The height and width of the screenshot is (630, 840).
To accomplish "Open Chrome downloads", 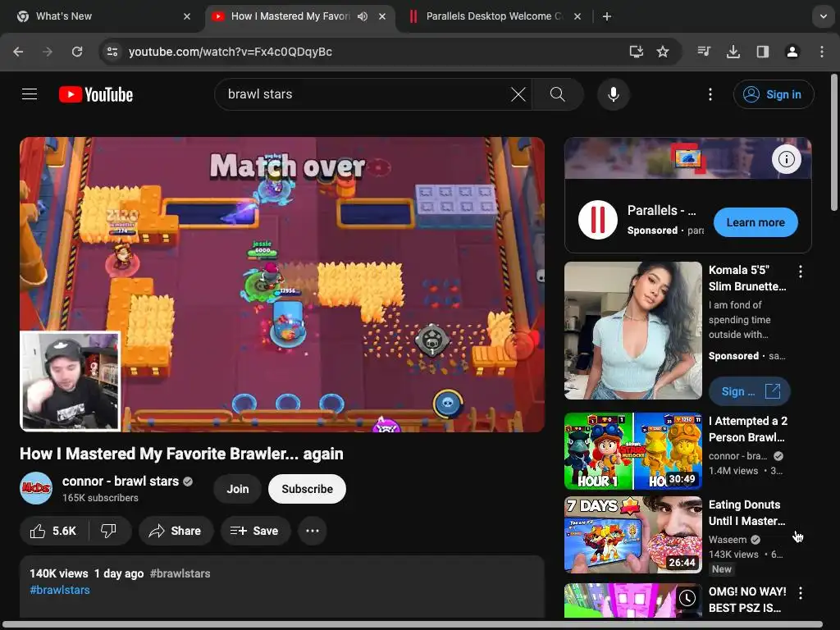I will pyautogui.click(x=733, y=52).
